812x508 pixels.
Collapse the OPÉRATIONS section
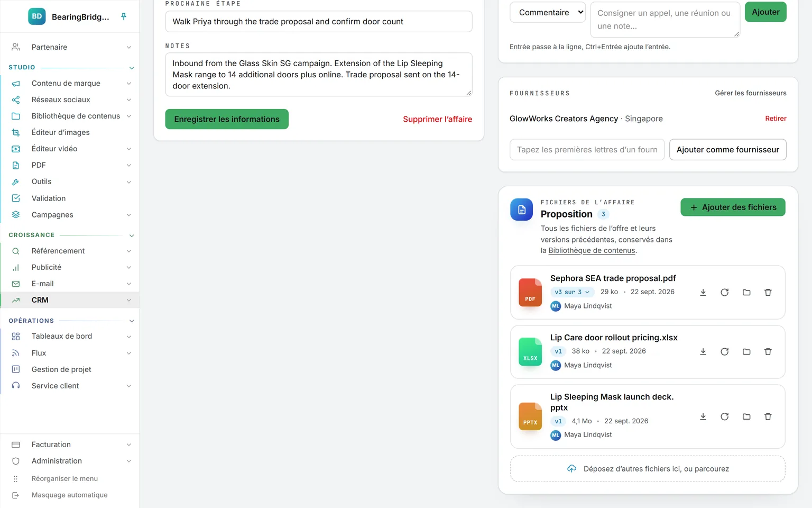[132, 321]
